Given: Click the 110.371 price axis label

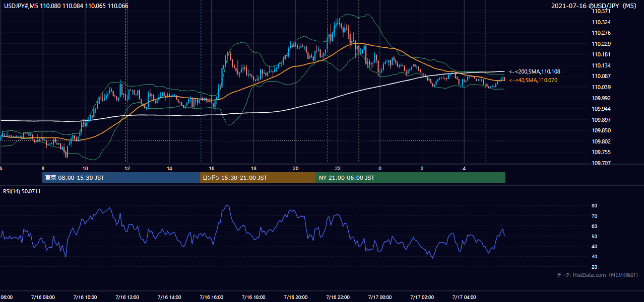Looking at the screenshot, I should tap(601, 12).
